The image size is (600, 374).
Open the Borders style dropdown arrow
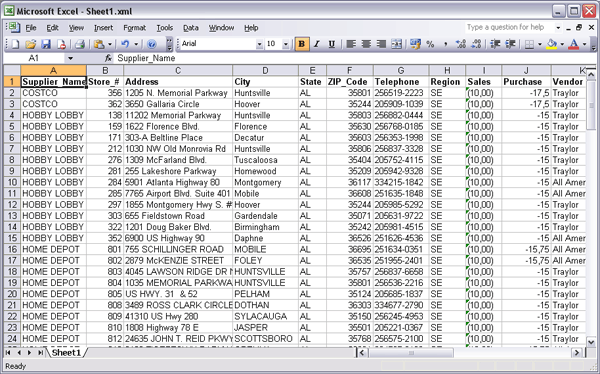[x=540, y=44]
